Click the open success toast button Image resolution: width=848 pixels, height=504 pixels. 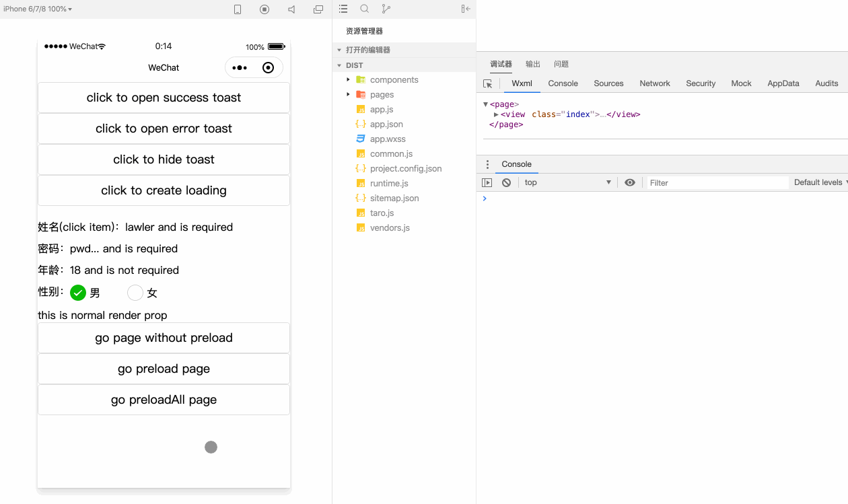point(164,98)
